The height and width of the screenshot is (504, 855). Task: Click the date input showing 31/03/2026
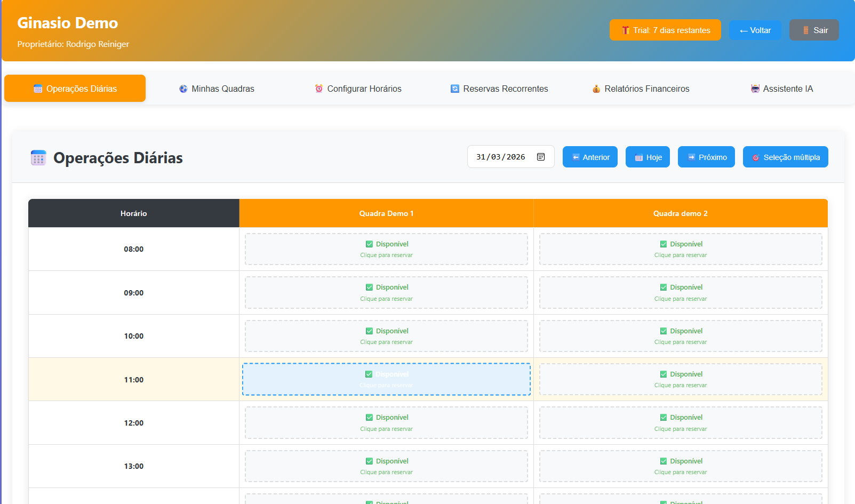(x=500, y=157)
